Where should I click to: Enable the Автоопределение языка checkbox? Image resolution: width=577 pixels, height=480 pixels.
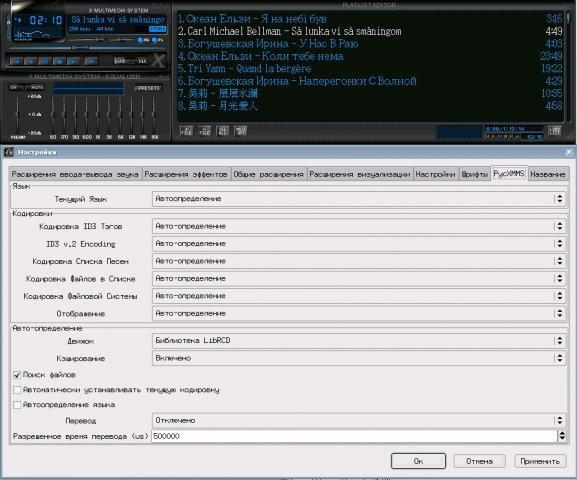click(17, 405)
